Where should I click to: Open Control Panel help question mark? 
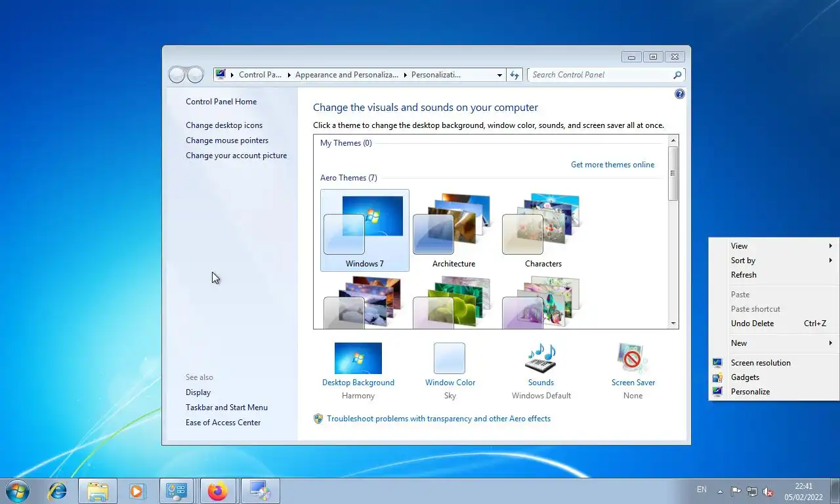click(x=679, y=94)
